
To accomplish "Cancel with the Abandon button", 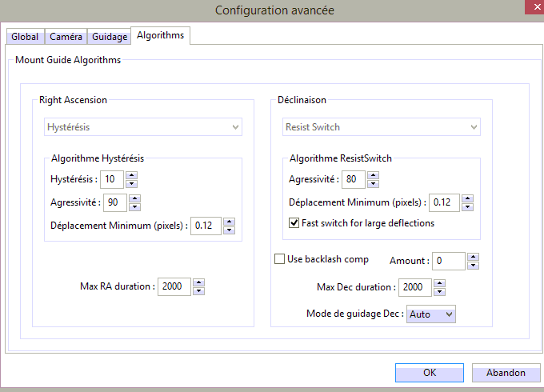I will click(x=506, y=373).
